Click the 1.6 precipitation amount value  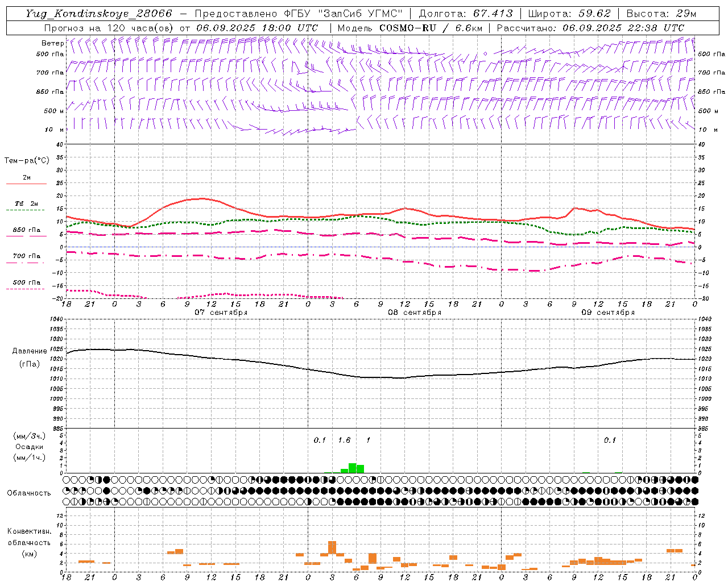click(344, 440)
